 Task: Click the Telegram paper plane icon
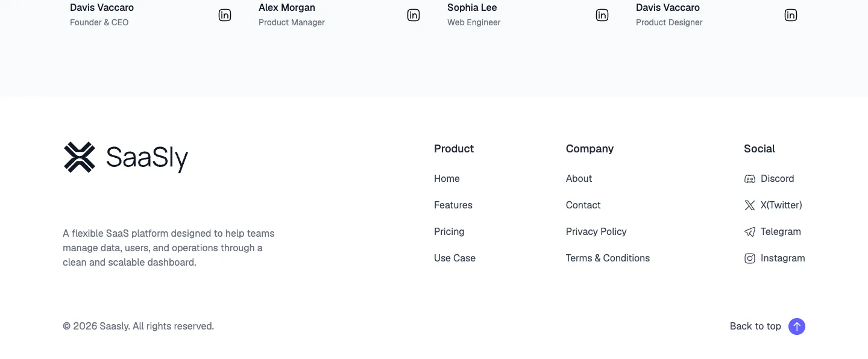point(750,232)
